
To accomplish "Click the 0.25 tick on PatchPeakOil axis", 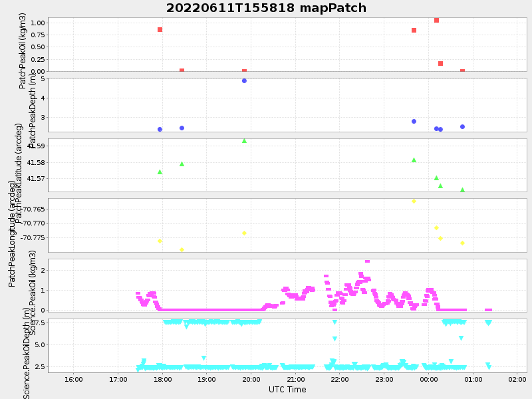I will coord(38,59).
